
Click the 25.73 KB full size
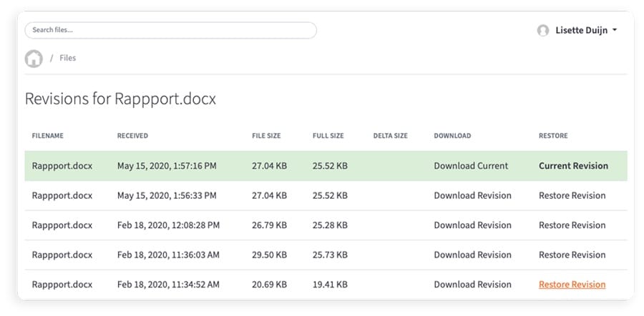click(x=330, y=255)
